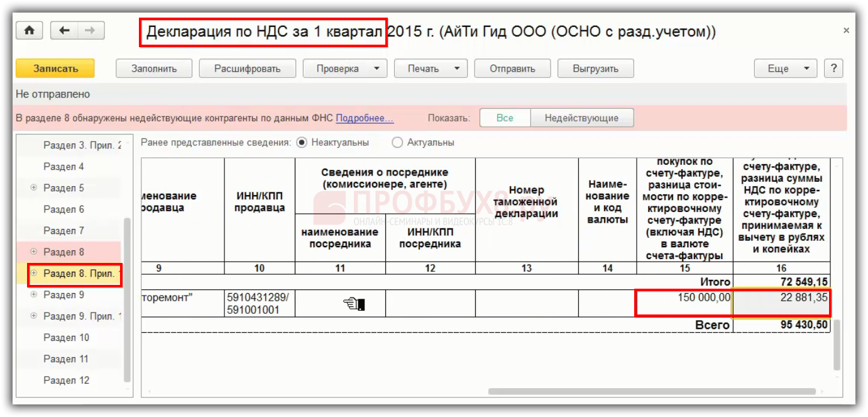
Task: Select the Неактуальны radio button
Action: pyautogui.click(x=302, y=143)
